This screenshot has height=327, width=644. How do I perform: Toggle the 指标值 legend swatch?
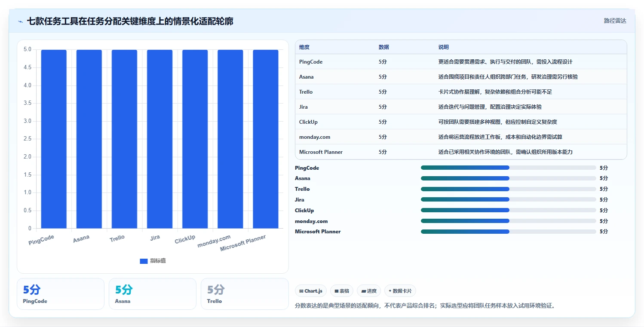click(x=144, y=261)
